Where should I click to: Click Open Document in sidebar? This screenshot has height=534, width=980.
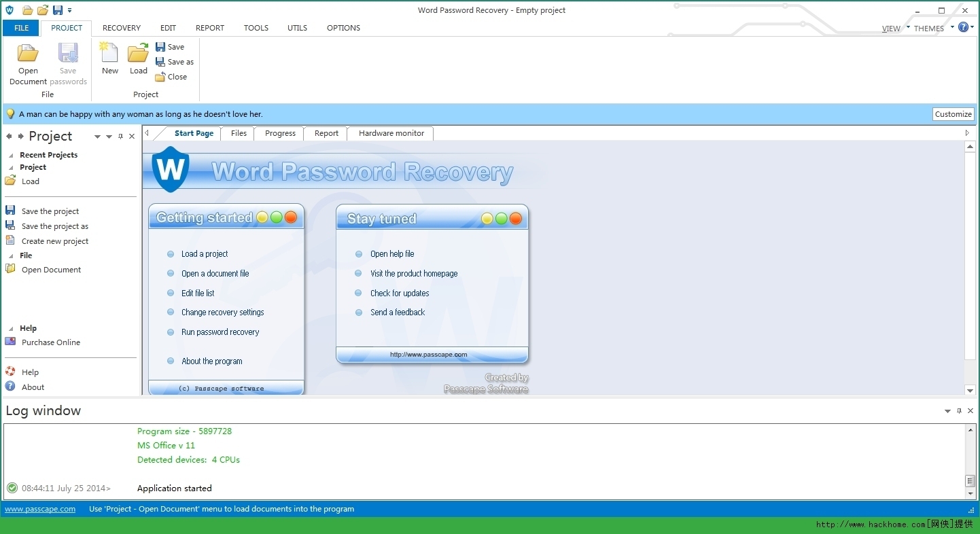coord(43,270)
